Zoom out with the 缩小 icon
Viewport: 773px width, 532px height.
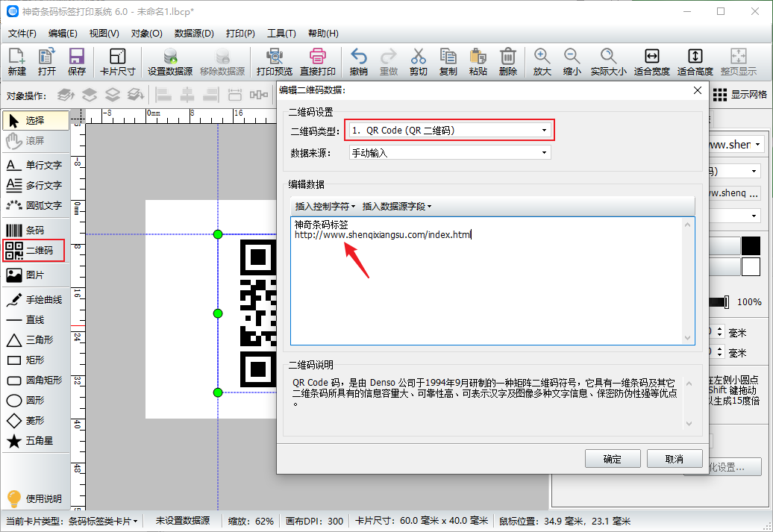coord(572,62)
